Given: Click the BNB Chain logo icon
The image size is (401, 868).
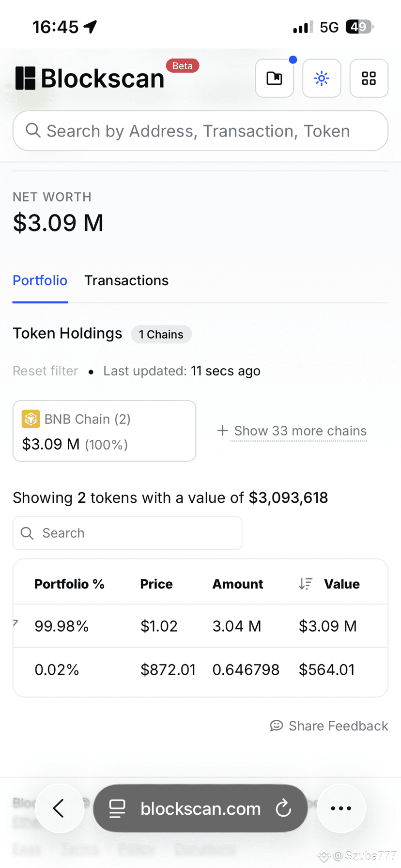Looking at the screenshot, I should [31, 419].
